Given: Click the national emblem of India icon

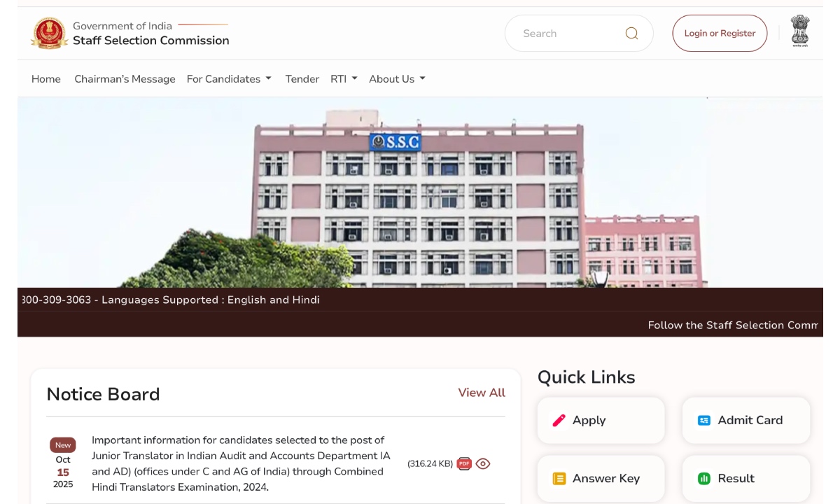Looking at the screenshot, I should coord(800,31).
